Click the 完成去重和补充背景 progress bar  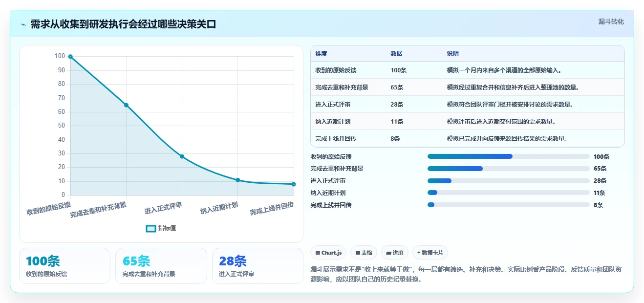508,169
